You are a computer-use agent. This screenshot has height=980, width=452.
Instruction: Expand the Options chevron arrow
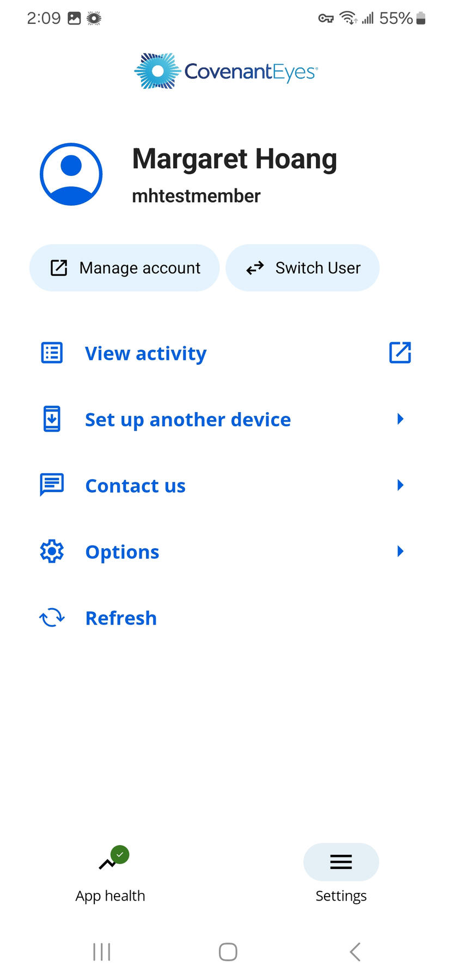point(400,552)
